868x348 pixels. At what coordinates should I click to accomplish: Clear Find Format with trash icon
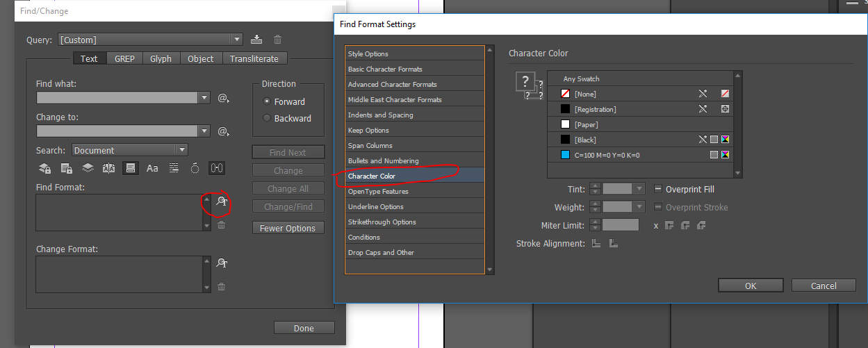(x=222, y=224)
